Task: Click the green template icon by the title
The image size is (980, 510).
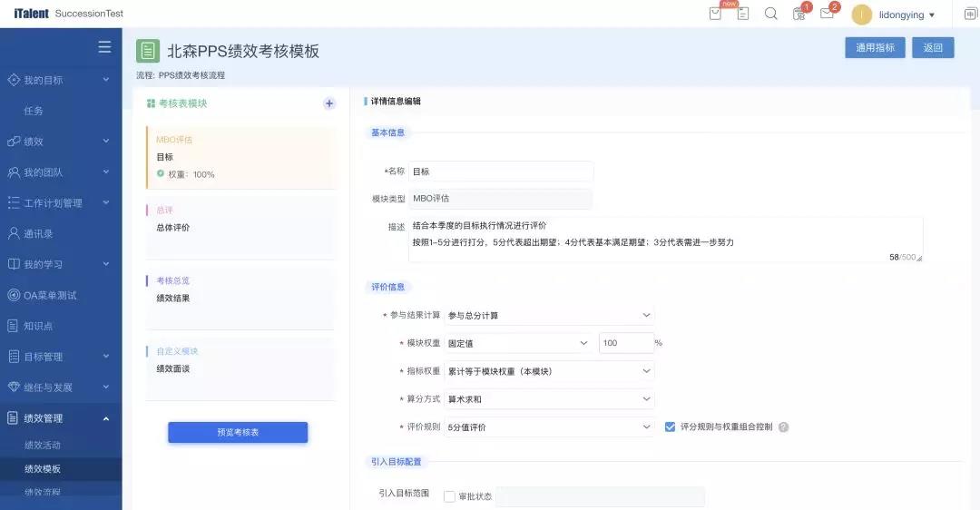Action: coord(148,51)
